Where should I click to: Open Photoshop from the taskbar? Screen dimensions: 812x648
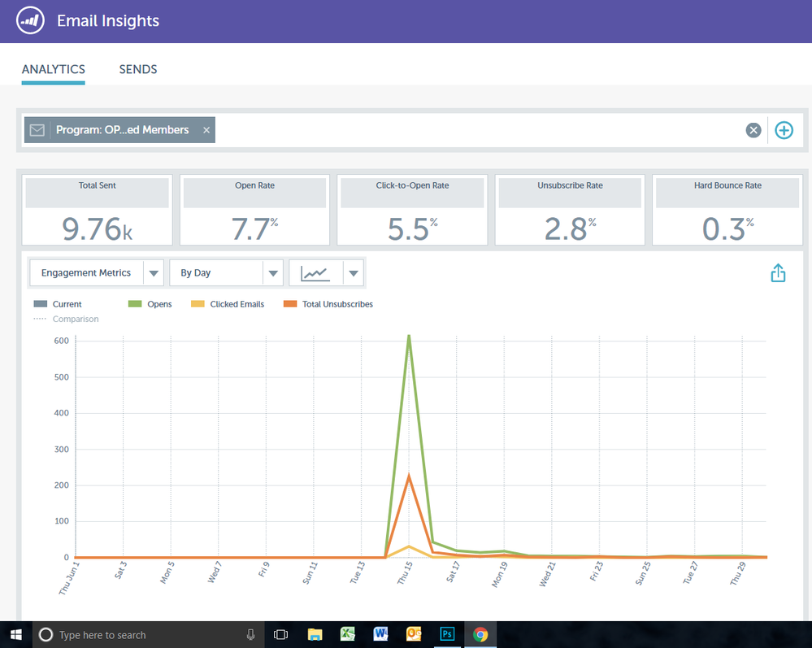(446, 634)
